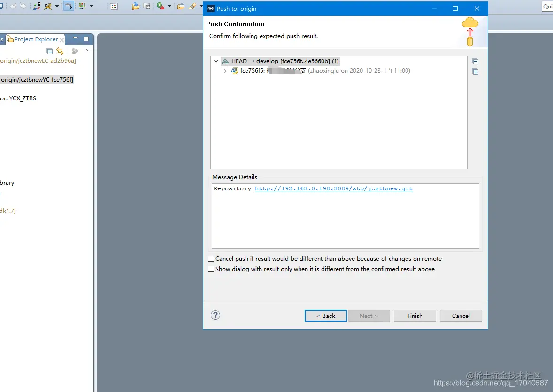Open the dropdown next to the run icon

click(169, 6)
